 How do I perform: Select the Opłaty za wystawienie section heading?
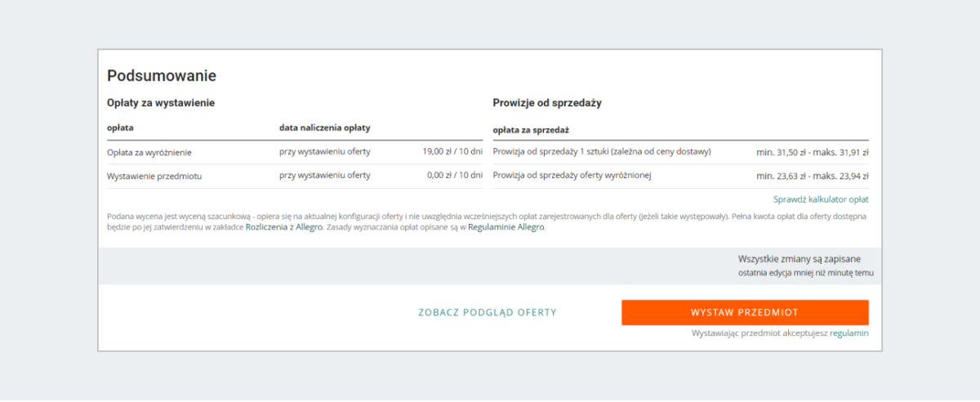pyautogui.click(x=161, y=103)
